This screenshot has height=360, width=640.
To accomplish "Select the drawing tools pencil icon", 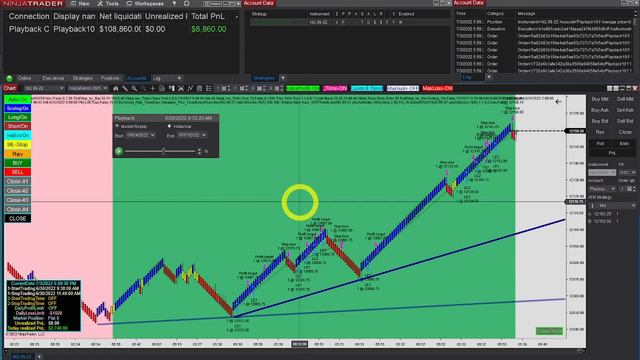I will (125, 88).
